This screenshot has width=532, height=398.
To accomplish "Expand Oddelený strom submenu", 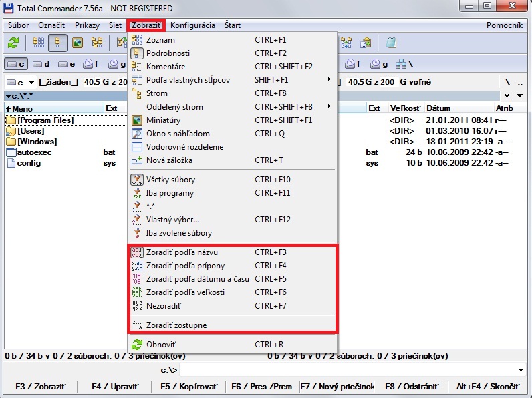I will click(x=233, y=107).
